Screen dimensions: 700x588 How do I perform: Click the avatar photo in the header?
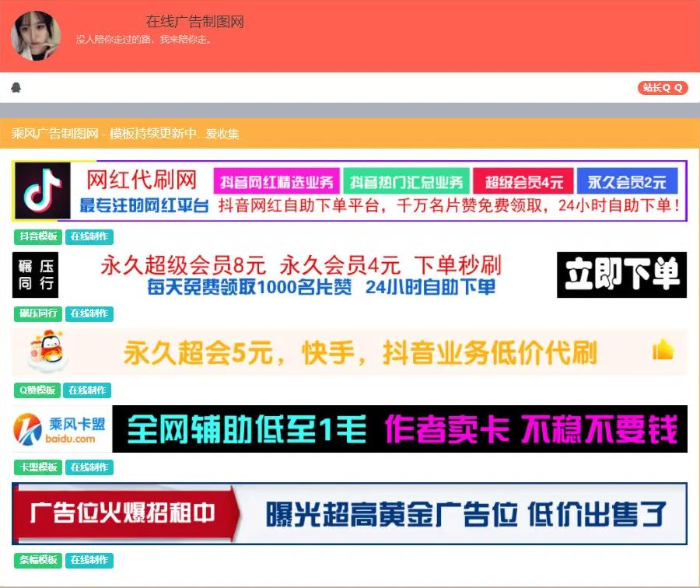coord(36,36)
